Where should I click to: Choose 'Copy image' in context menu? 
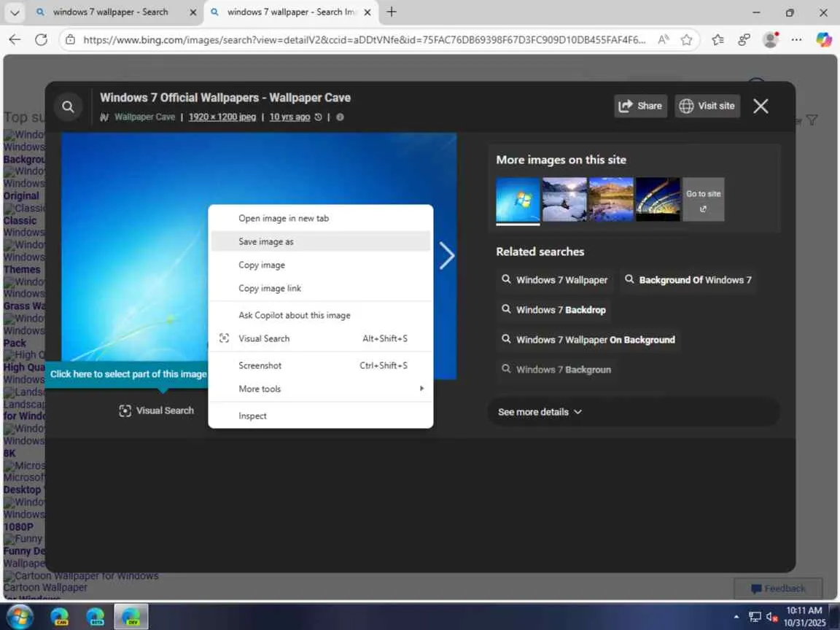321,265
